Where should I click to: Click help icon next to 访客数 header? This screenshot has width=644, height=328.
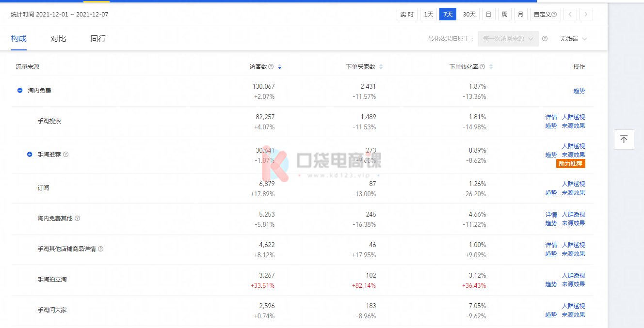click(271, 67)
